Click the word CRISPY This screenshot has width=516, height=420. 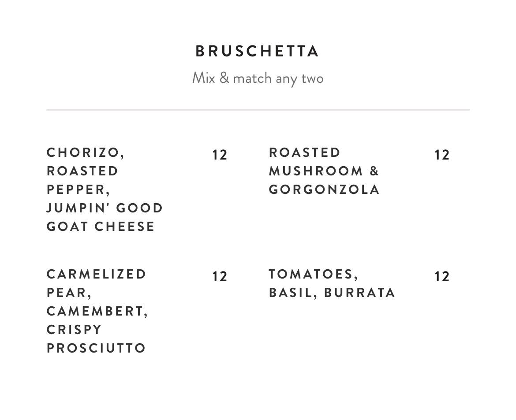[74, 330]
